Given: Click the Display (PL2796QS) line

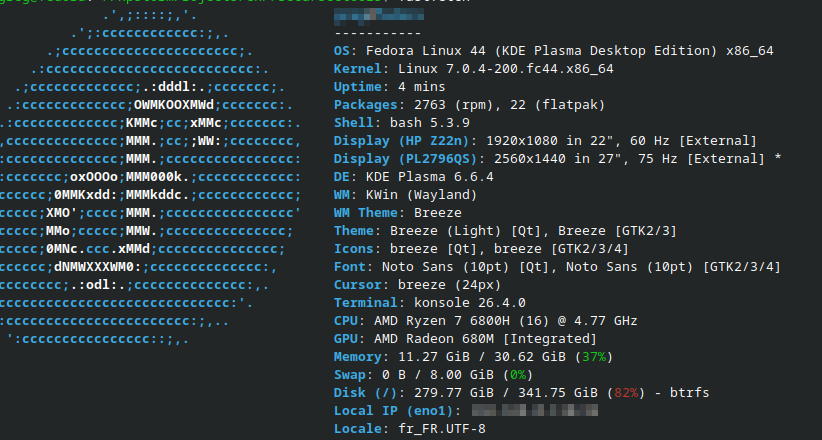Looking at the screenshot, I should (x=558, y=158).
